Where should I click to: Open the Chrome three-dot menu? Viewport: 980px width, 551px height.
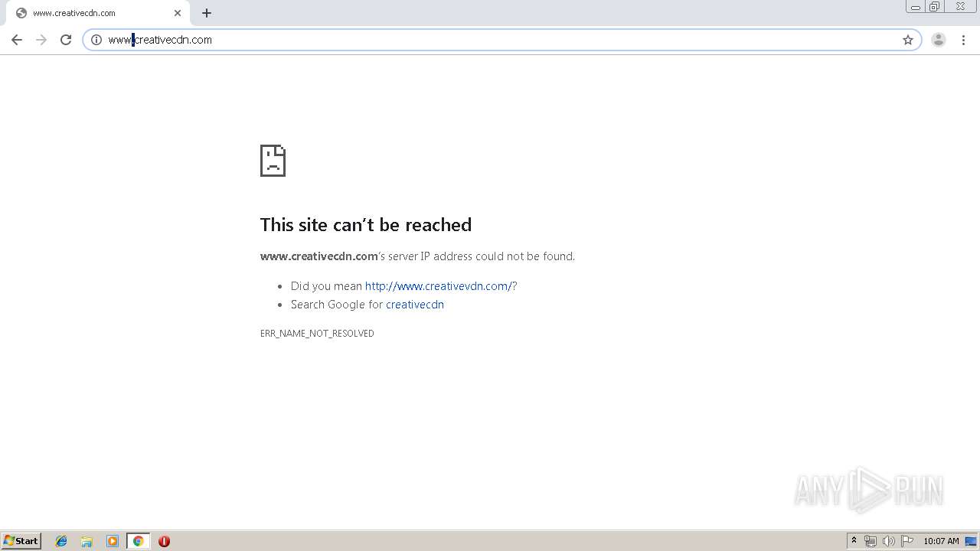click(x=963, y=40)
